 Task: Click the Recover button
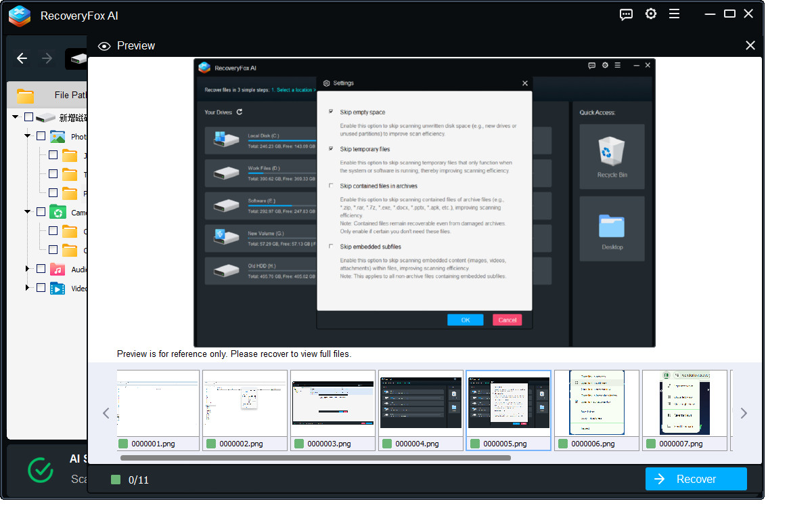click(x=696, y=479)
